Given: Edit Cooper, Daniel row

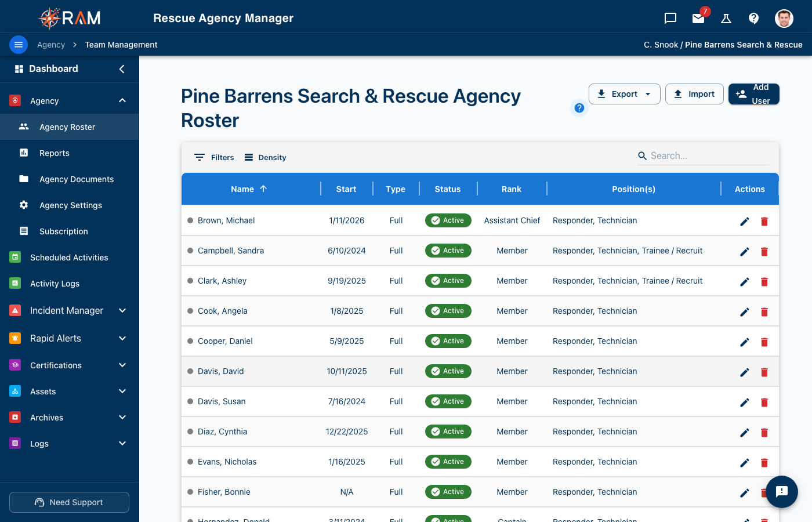Looking at the screenshot, I should 745,342.
